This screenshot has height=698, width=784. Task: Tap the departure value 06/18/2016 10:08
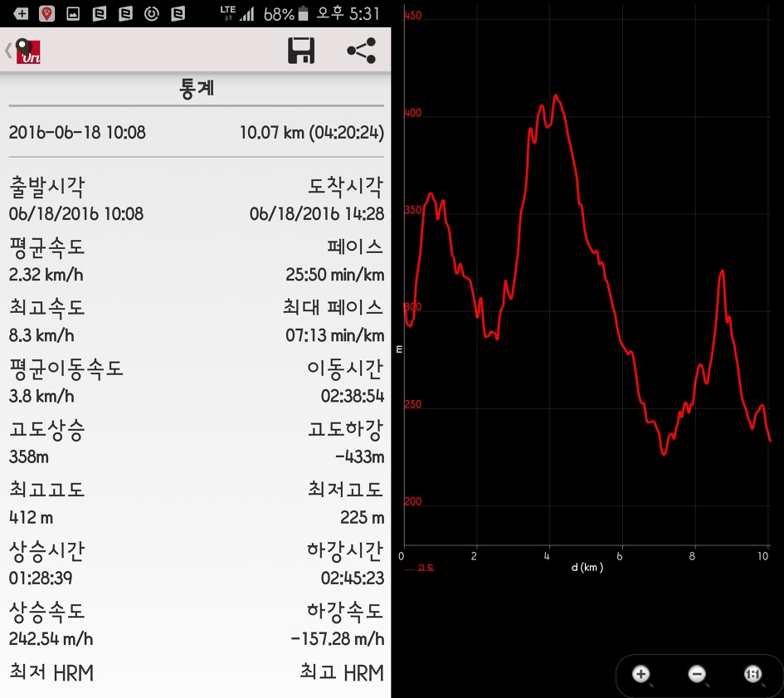76,214
